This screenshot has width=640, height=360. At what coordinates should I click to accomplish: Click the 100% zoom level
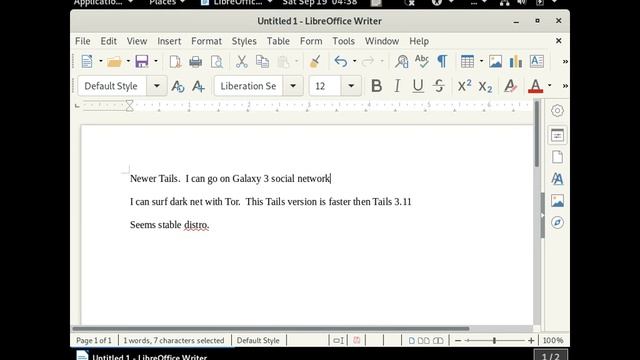(553, 340)
